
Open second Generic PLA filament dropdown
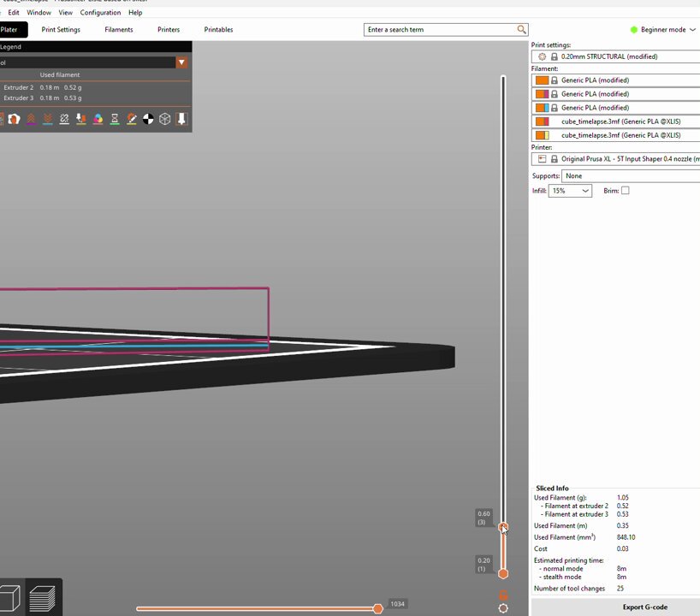(616, 94)
